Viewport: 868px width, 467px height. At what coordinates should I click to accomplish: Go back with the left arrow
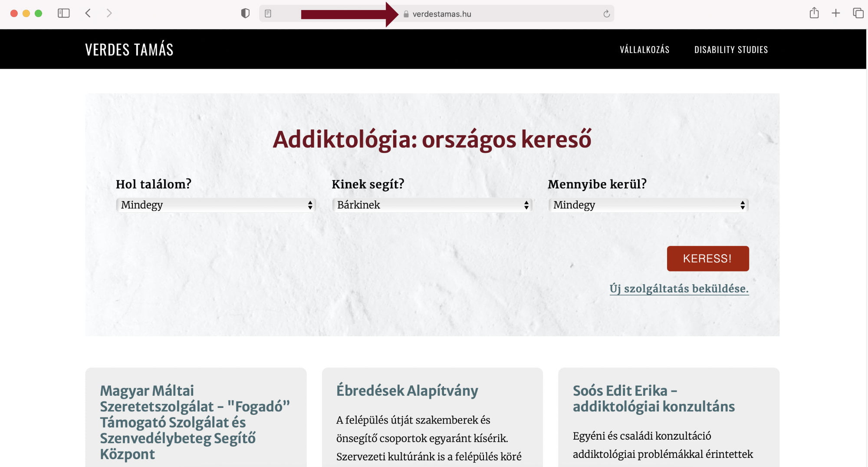click(x=88, y=13)
